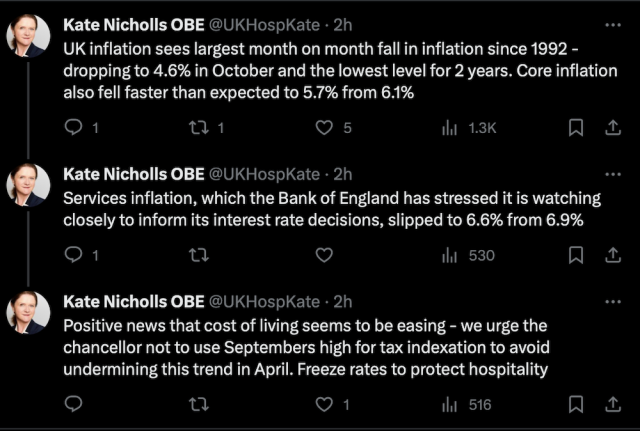Share the Services inflation tweet
Image resolution: width=640 pixels, height=431 pixels.
point(612,255)
